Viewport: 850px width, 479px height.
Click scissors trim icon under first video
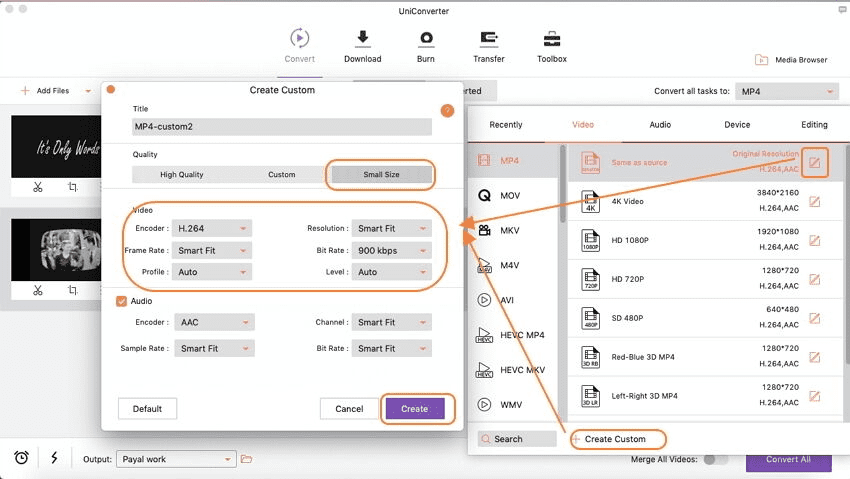point(37,187)
